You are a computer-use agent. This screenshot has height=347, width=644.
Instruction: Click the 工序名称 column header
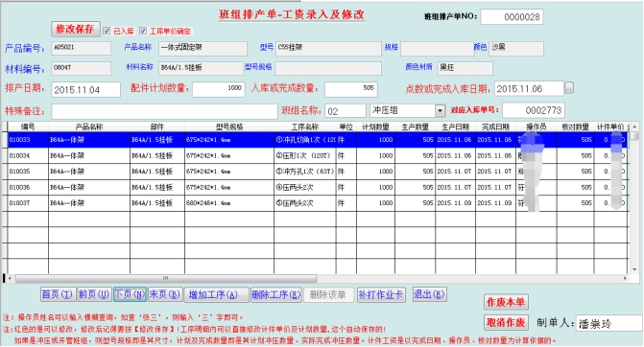[x=305, y=127]
